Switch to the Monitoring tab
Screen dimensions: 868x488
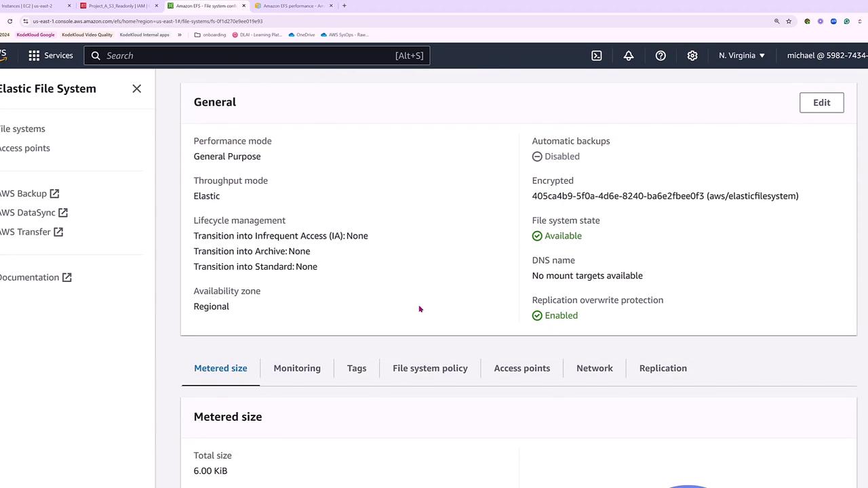pos(297,368)
